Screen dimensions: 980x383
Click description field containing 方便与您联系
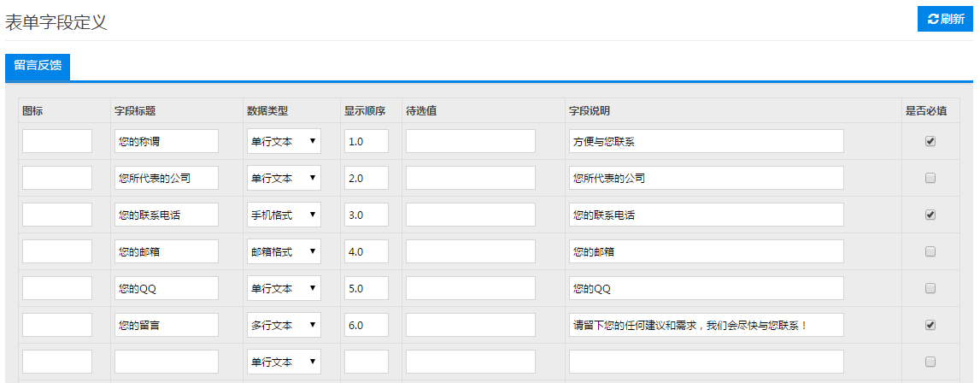(x=706, y=141)
